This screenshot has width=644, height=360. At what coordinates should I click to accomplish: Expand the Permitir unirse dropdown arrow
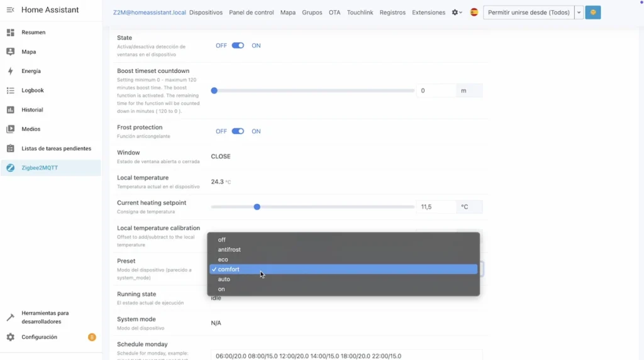point(579,13)
